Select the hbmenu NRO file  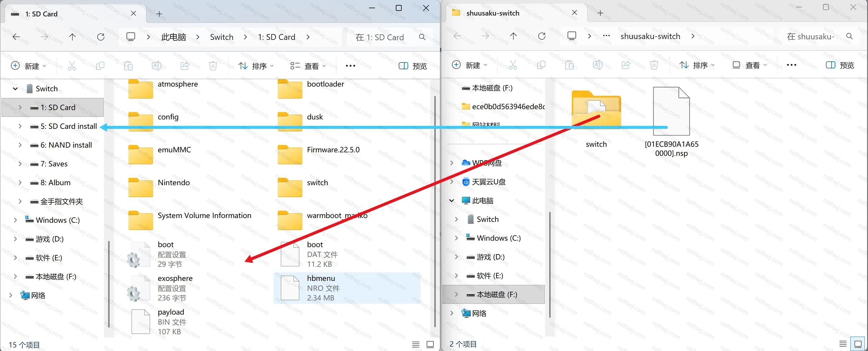pyautogui.click(x=347, y=288)
